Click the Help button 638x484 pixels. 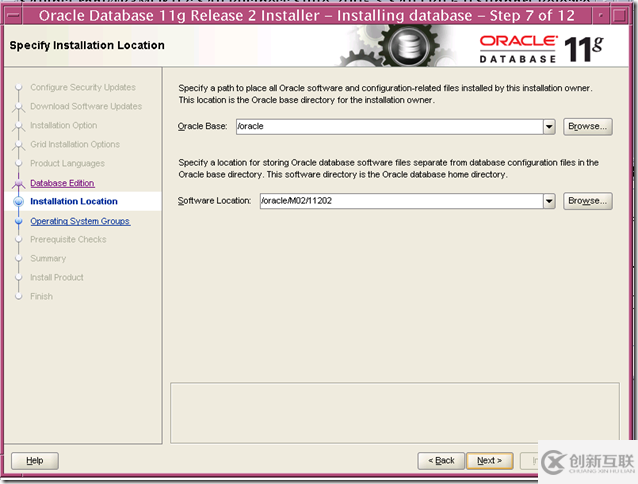pyautogui.click(x=35, y=461)
